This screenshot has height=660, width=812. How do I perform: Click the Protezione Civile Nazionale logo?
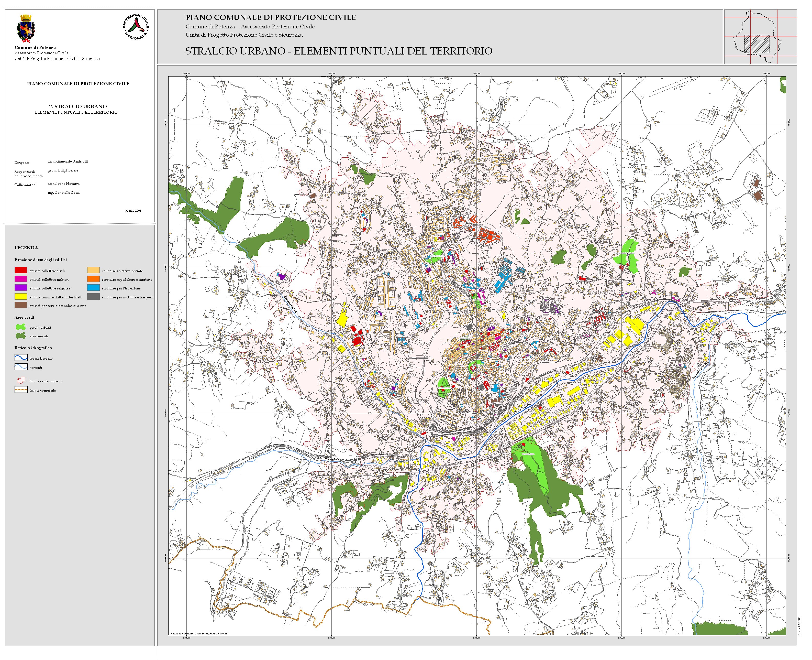click(x=136, y=27)
